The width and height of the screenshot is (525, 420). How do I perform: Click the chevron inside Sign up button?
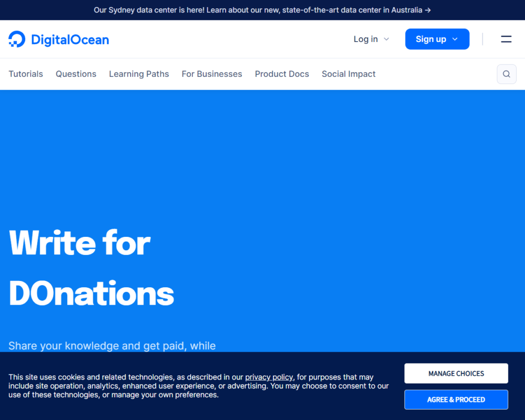point(455,39)
